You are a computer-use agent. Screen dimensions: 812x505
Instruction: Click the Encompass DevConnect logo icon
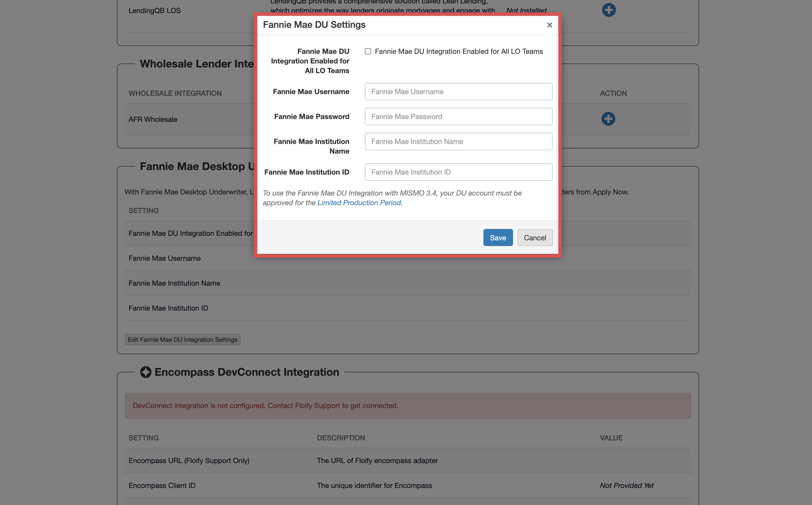tap(146, 372)
